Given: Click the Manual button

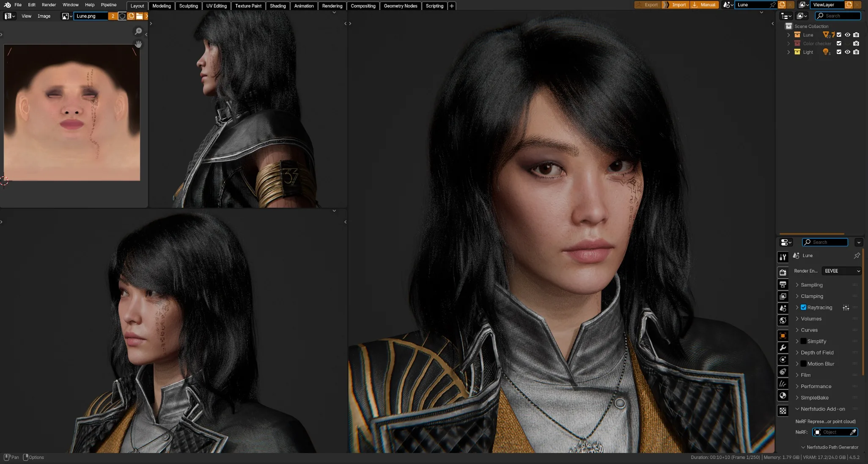Looking at the screenshot, I should coord(704,5).
